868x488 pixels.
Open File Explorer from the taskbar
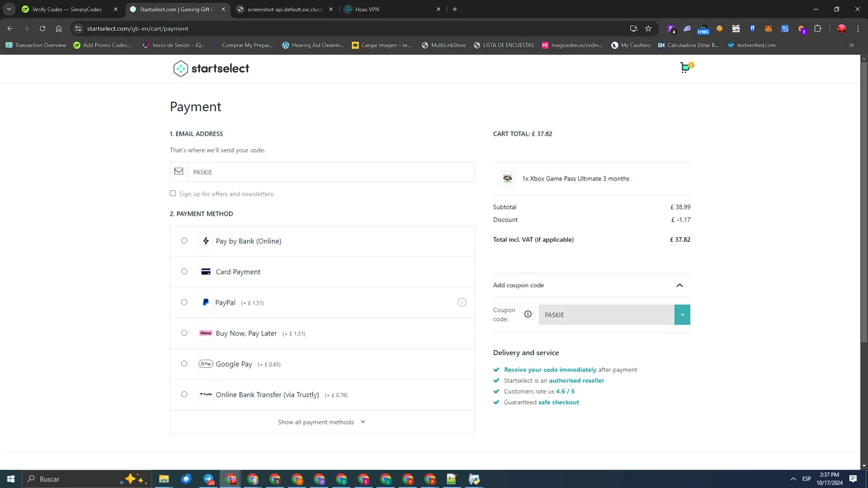click(164, 479)
